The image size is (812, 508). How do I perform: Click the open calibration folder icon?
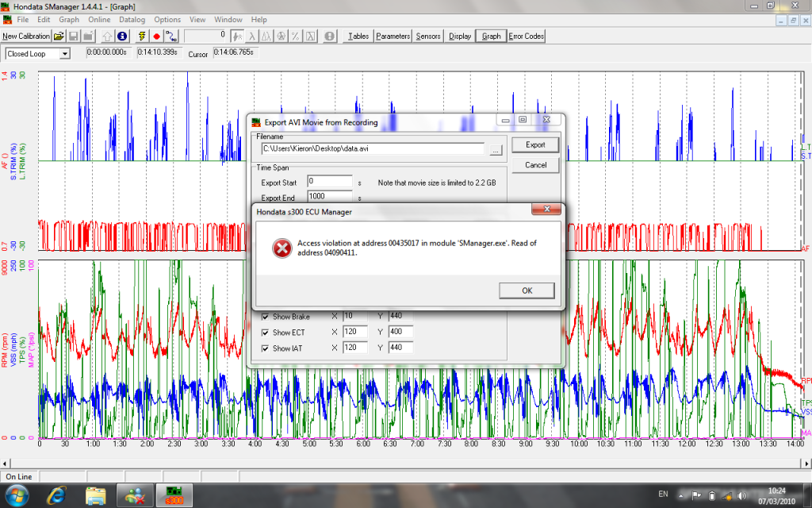point(59,36)
